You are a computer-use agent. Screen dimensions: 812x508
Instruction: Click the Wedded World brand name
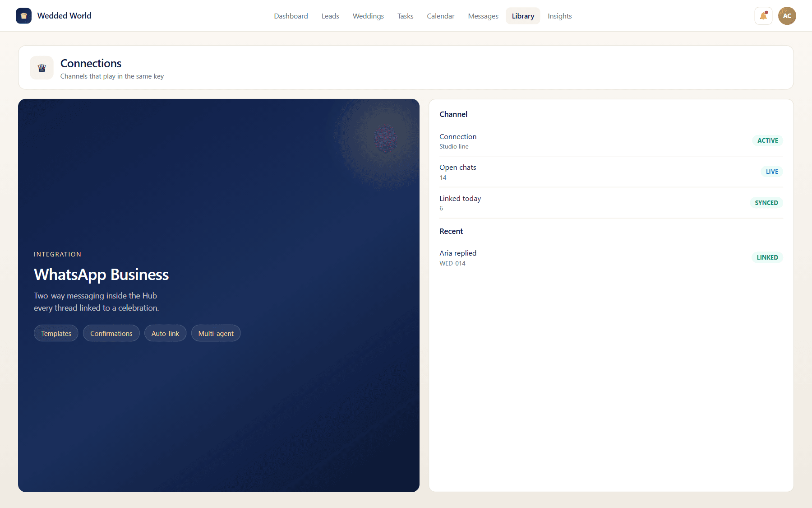(x=64, y=16)
